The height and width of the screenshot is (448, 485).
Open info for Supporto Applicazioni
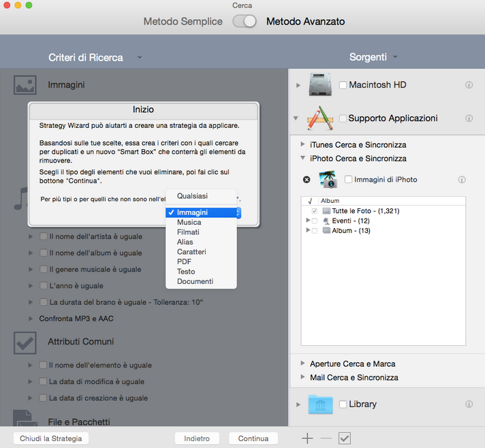click(x=469, y=118)
